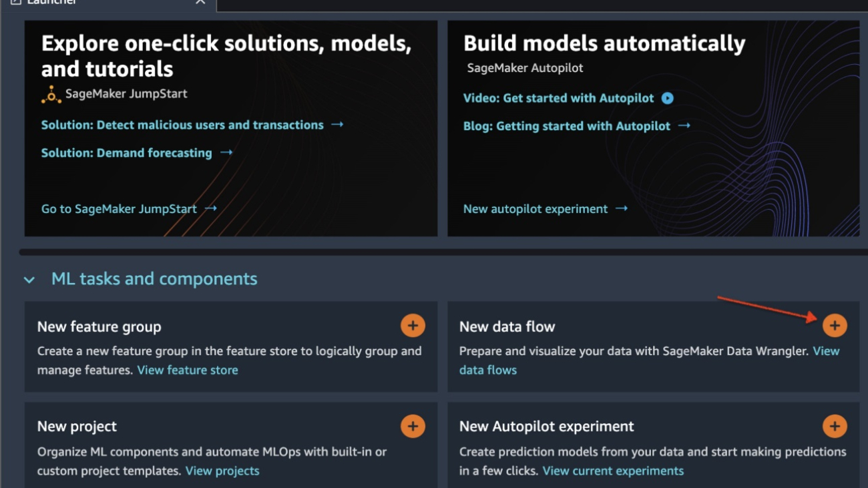The height and width of the screenshot is (488, 868).
Task: Play the Get started with Autopilot video icon
Action: [x=668, y=98]
